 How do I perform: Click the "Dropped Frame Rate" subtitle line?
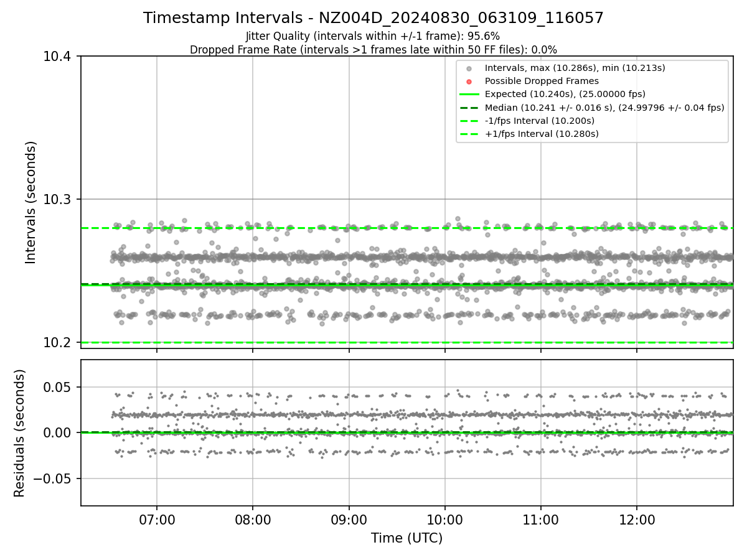pos(374,50)
